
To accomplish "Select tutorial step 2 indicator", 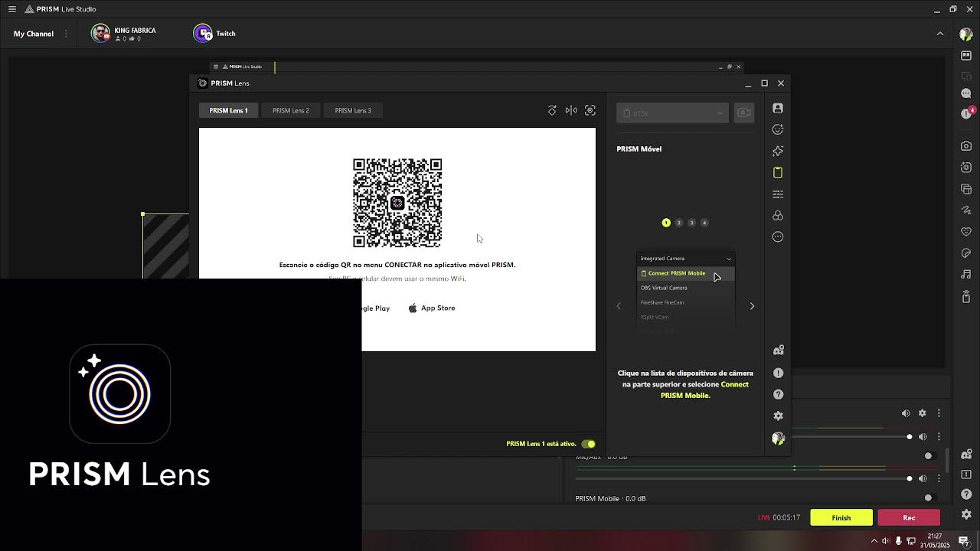I will [679, 223].
